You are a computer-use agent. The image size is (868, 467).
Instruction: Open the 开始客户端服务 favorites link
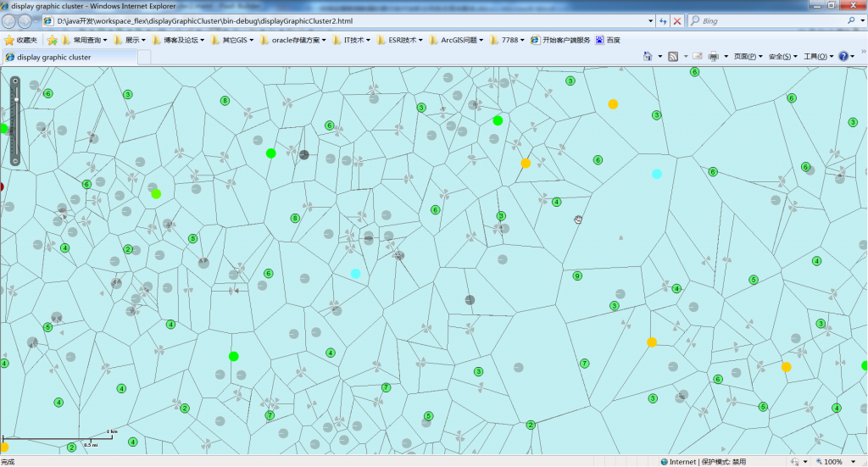point(560,40)
